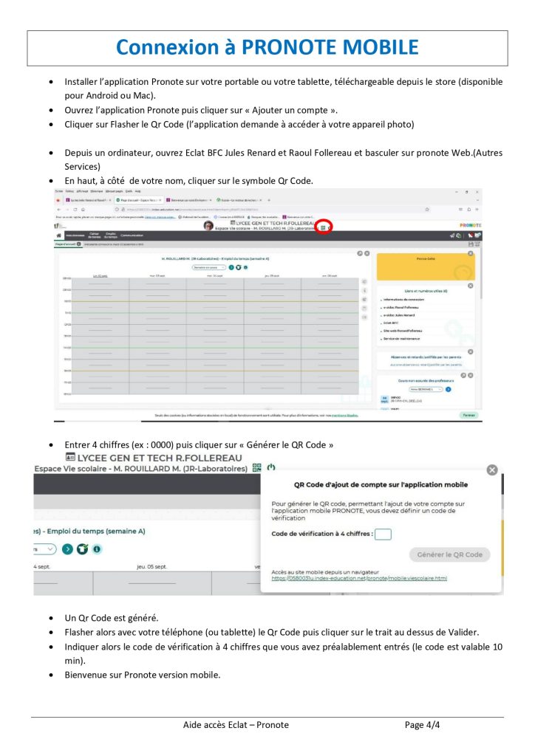Open the Communication menu
Image resolution: width=535 pixels, height=756 pixels.
tap(132, 236)
